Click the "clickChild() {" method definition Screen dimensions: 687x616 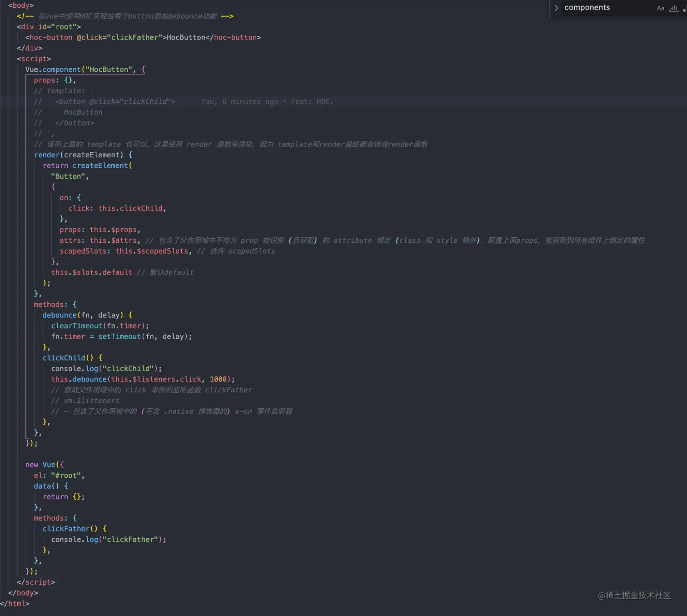(72, 358)
